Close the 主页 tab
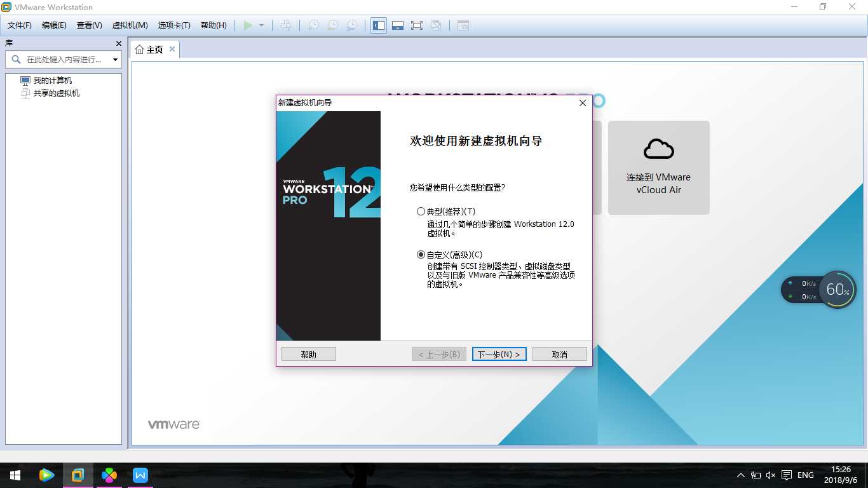Viewport: 868px width, 488px height. click(x=172, y=50)
